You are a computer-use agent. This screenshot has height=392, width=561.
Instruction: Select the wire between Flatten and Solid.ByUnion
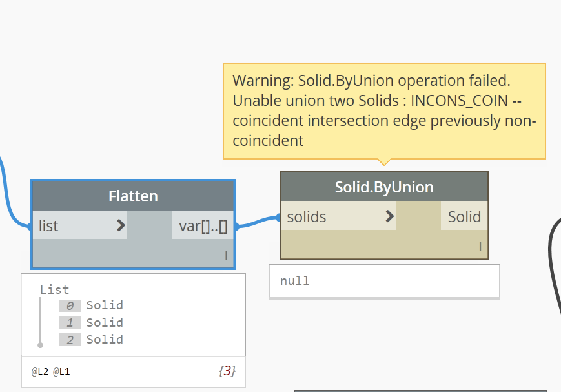pyautogui.click(x=258, y=222)
